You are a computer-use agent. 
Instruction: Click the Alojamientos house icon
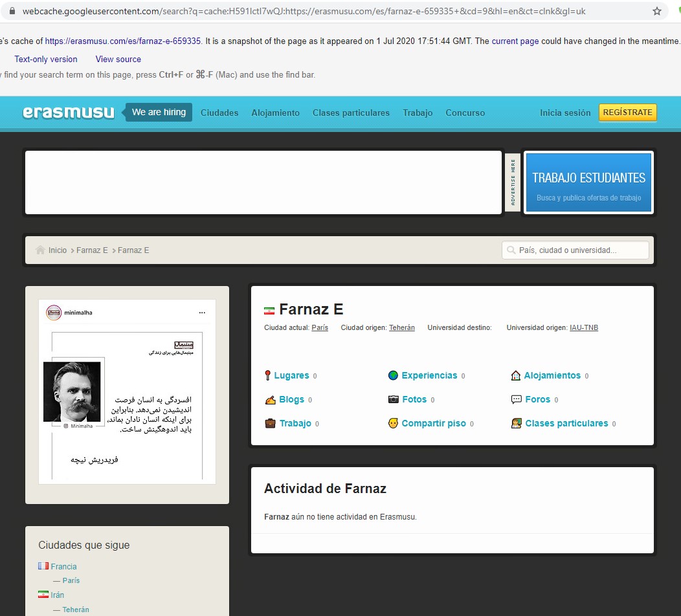tap(515, 376)
